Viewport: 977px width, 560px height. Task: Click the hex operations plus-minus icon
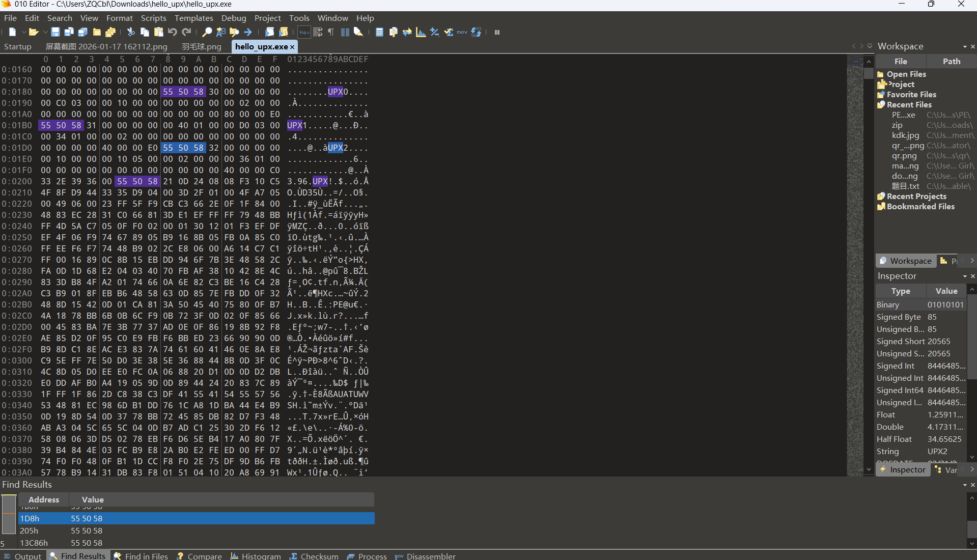[435, 32]
